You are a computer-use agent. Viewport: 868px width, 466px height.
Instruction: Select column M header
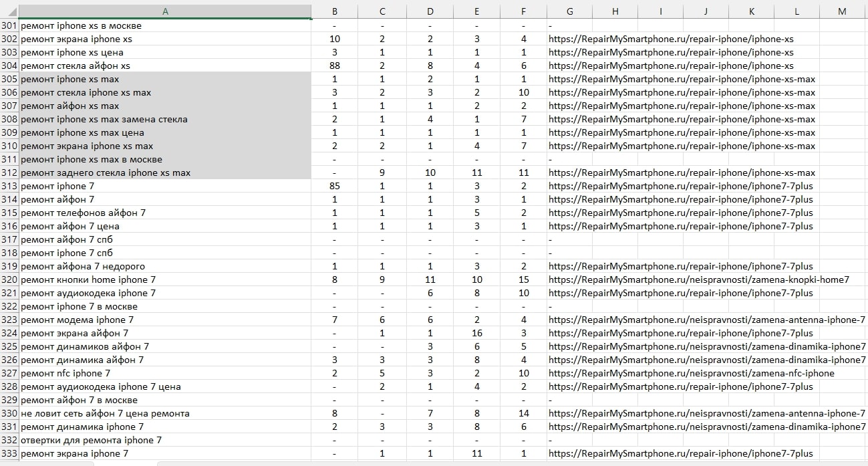[x=842, y=11]
